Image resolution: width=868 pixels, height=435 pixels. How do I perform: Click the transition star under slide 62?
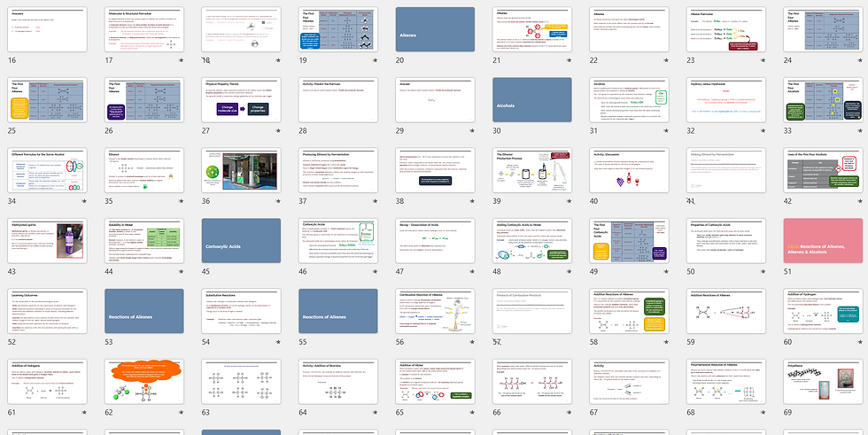[181, 412]
